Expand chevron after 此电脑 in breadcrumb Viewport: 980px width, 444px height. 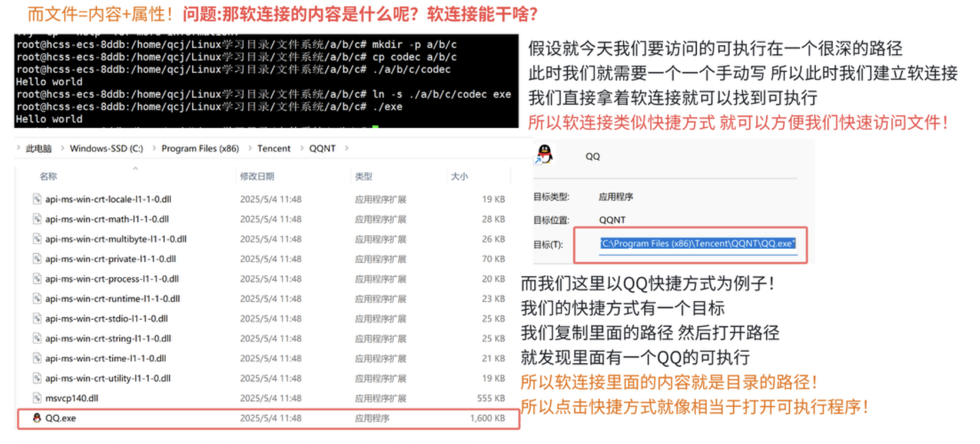61,148
